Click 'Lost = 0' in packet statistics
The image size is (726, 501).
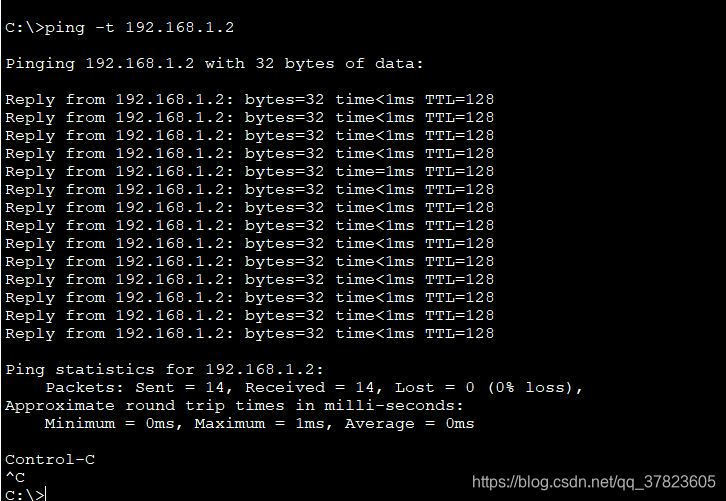434,388
